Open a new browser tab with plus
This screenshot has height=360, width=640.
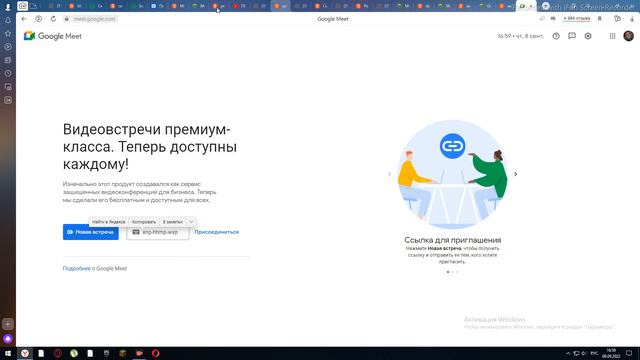tap(546, 6)
